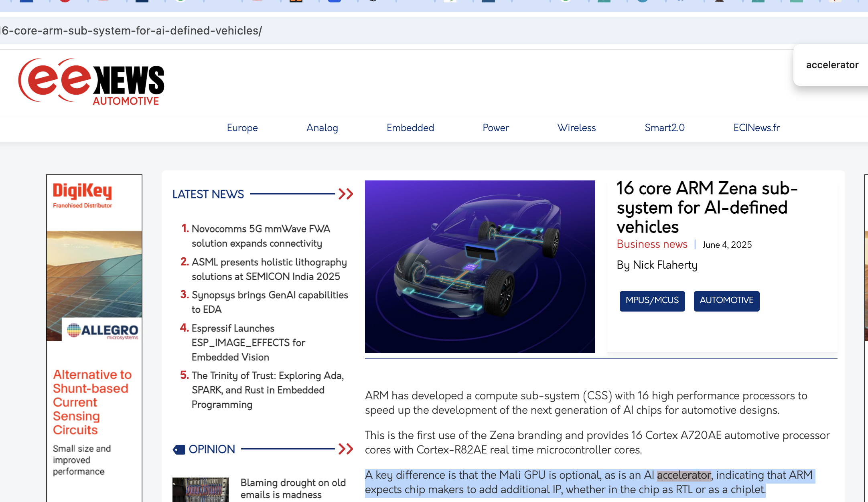Click the article title 16 core ARM Zena
Screen dimensions: 868x502
point(707,208)
